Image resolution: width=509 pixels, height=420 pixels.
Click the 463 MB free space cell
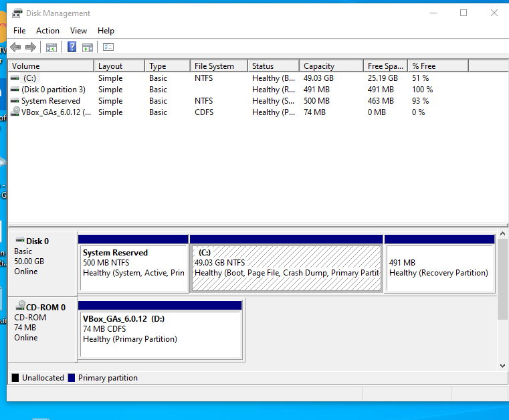click(381, 101)
